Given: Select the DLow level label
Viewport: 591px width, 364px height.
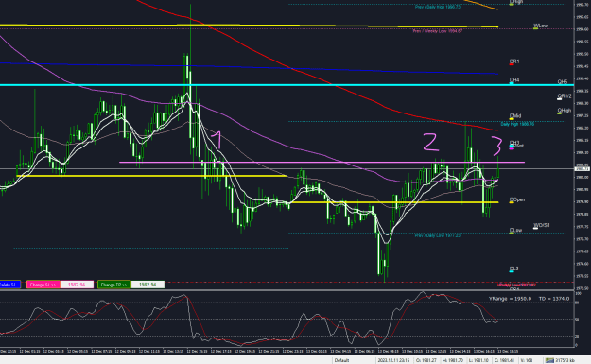Looking at the screenshot, I should point(515,231).
